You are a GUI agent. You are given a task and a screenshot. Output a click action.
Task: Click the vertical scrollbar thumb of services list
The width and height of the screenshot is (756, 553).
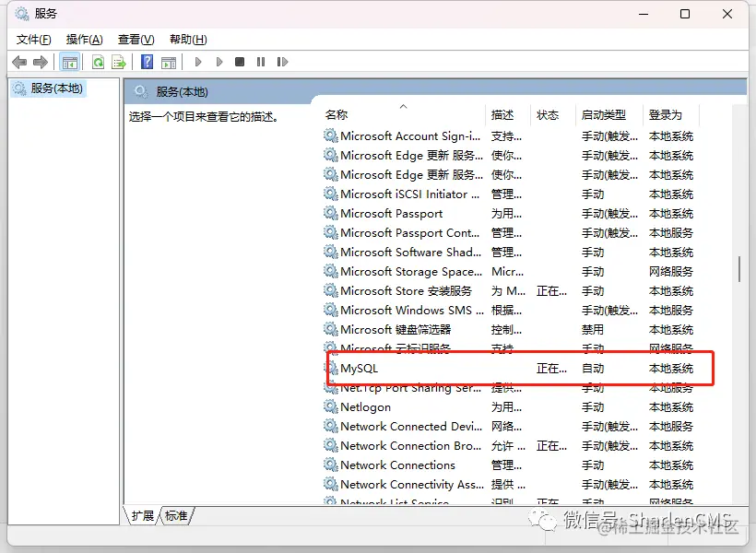(x=739, y=269)
